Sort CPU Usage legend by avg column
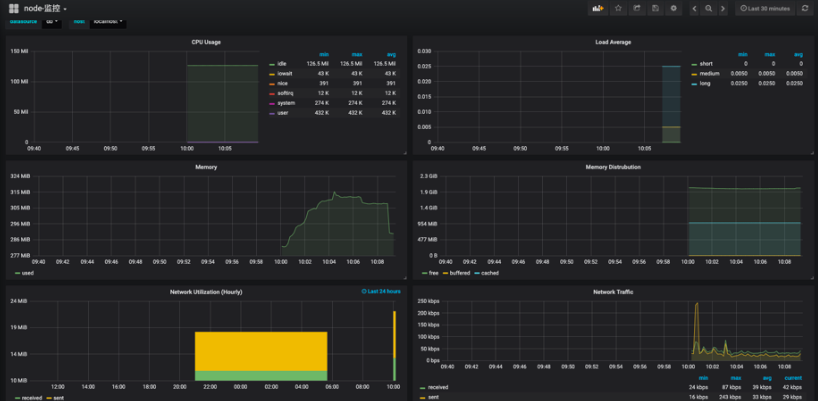The width and height of the screenshot is (818, 401). coord(391,54)
